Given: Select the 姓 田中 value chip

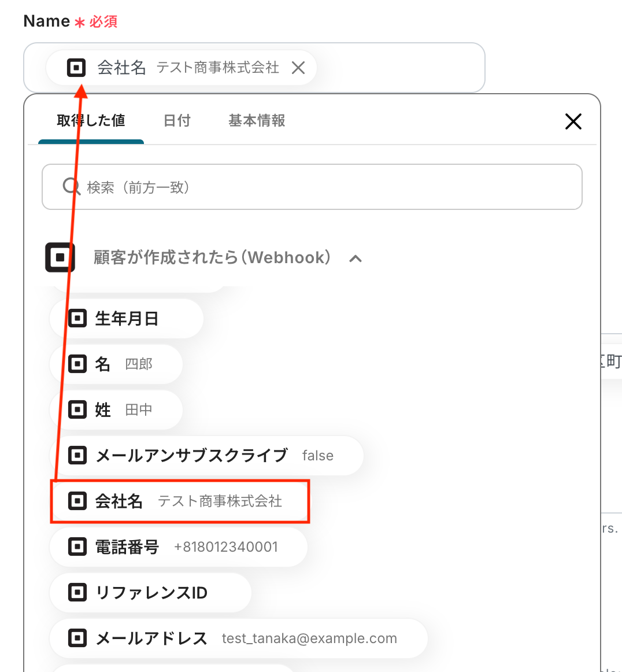Looking at the screenshot, I should (116, 409).
